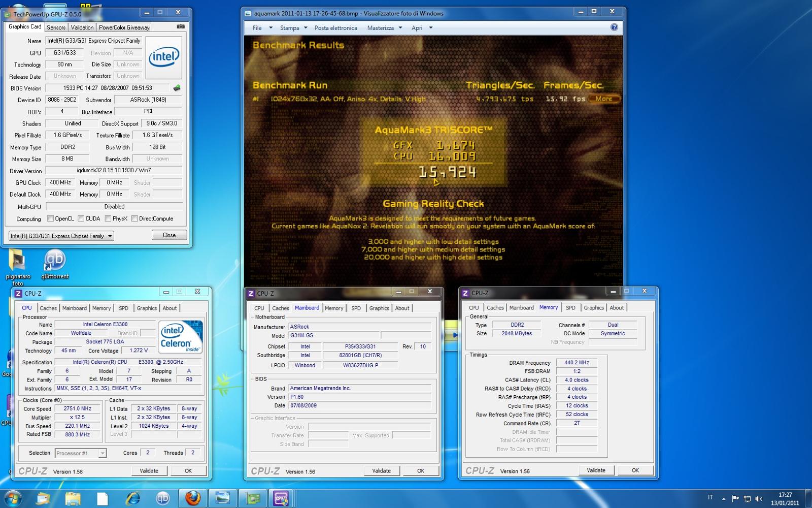
Task: Click OK in CPU-Z Mainboard window
Action: (x=420, y=471)
